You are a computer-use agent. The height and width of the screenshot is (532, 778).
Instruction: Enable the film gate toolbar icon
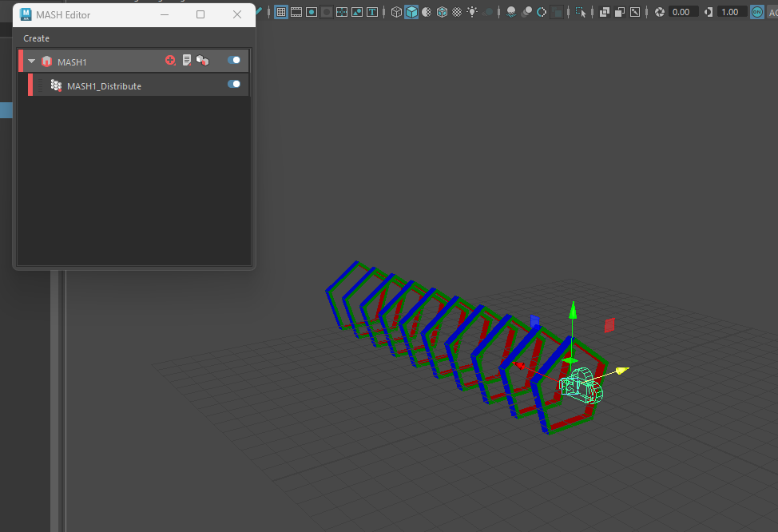coord(296,12)
